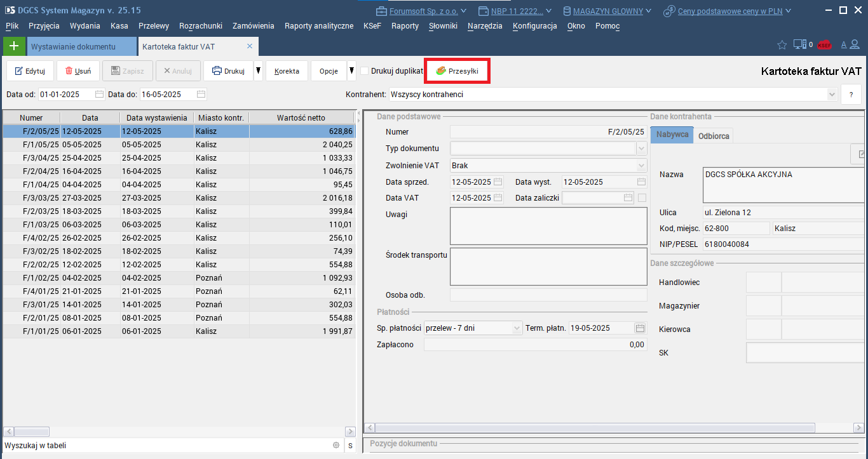Toggle checkbox next to Data zaliczki
The image size is (868, 459).
pyautogui.click(x=642, y=198)
